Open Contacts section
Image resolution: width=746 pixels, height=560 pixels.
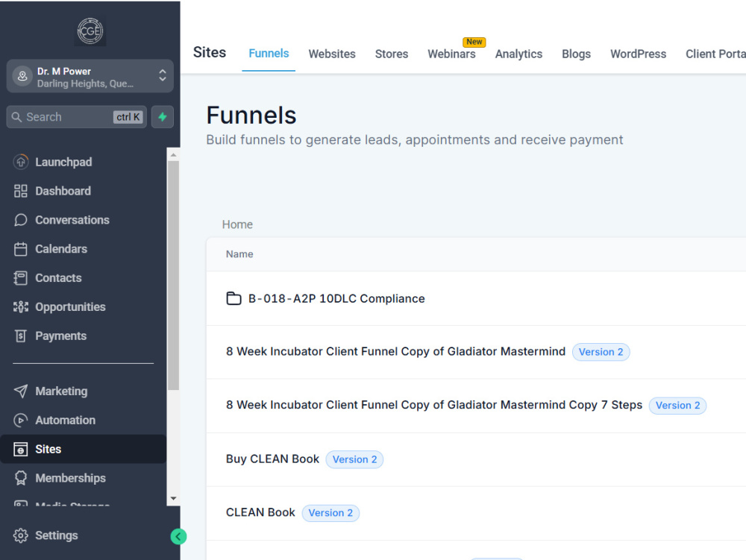tap(58, 278)
